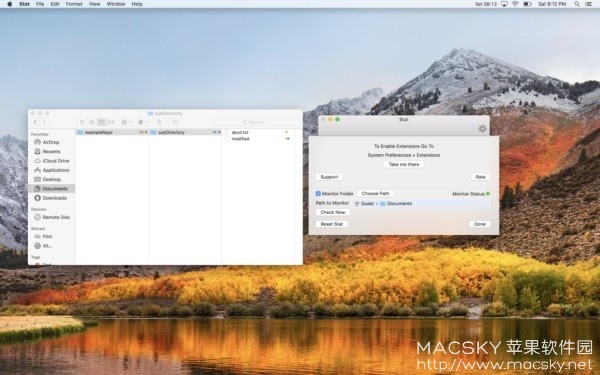The width and height of the screenshot is (600, 375).
Task: Switch Finder to icon view
Action: [x=82, y=122]
